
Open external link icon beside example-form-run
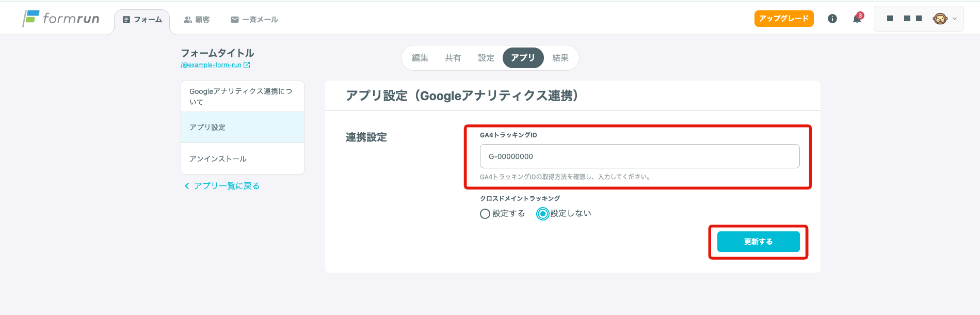(247, 65)
